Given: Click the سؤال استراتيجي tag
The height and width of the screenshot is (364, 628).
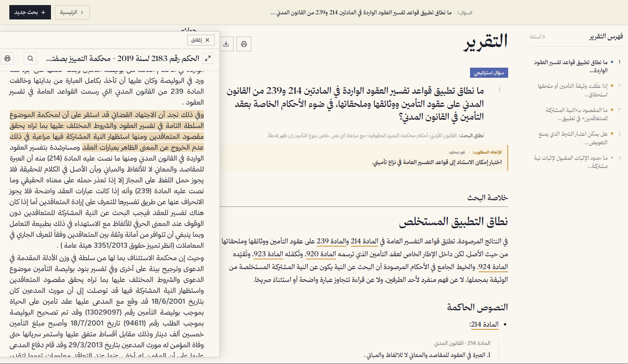Looking at the screenshot, I should tap(489, 73).
